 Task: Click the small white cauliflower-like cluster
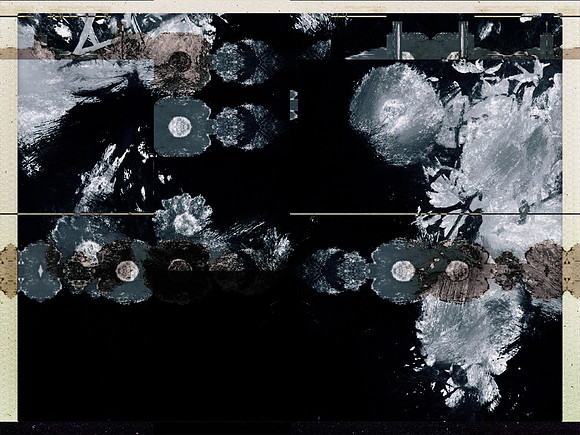(183, 216)
